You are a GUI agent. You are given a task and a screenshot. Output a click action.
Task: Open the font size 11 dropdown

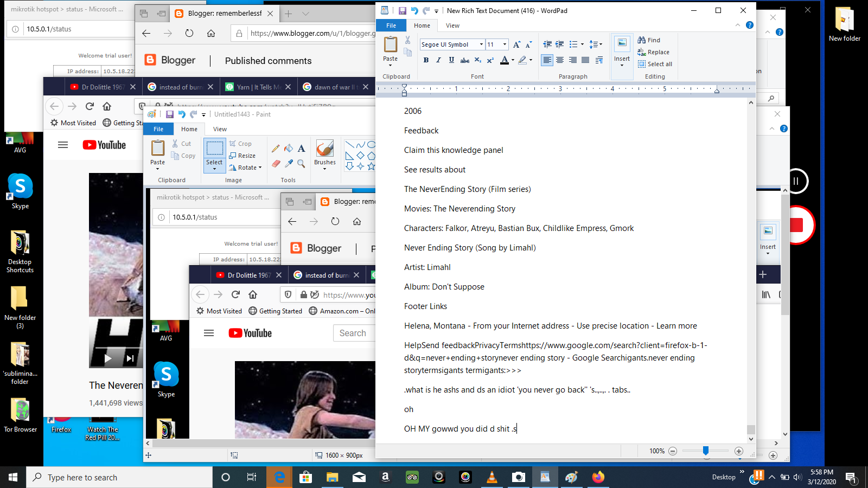[x=505, y=44]
